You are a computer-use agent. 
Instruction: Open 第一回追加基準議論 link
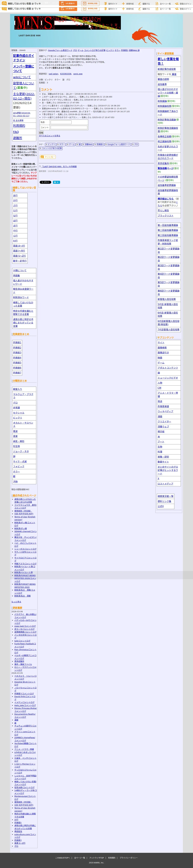pyautogui.click(x=168, y=225)
